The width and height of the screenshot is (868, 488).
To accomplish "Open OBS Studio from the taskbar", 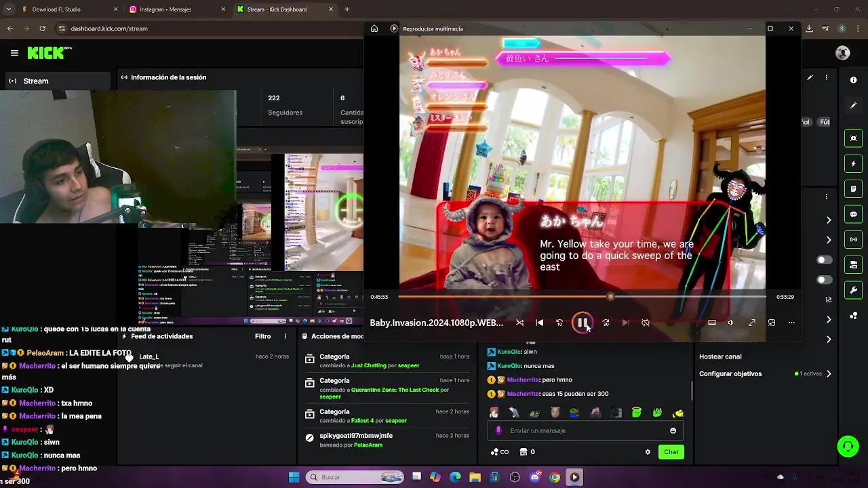I will coord(515,477).
